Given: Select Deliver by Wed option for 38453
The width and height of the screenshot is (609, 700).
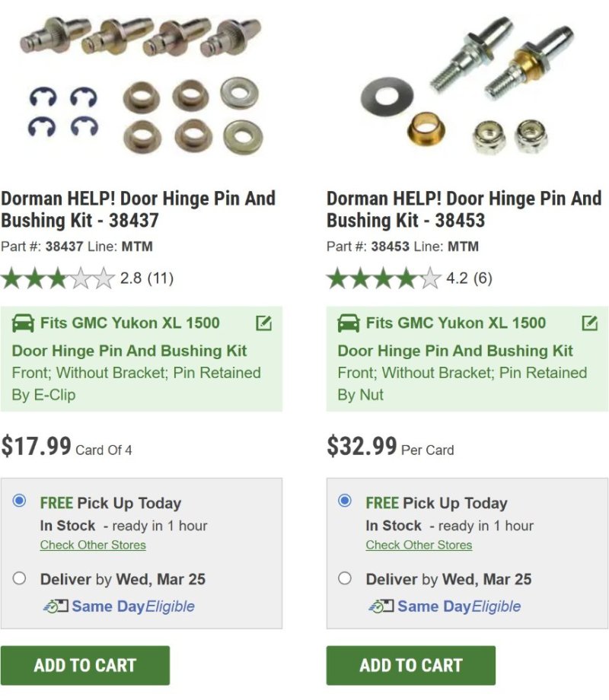Looking at the screenshot, I should tap(345, 578).
